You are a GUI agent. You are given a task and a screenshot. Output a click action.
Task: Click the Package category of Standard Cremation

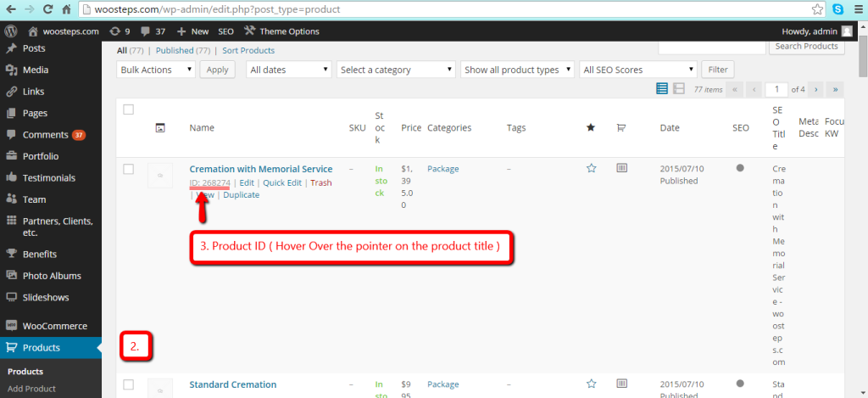tap(442, 384)
